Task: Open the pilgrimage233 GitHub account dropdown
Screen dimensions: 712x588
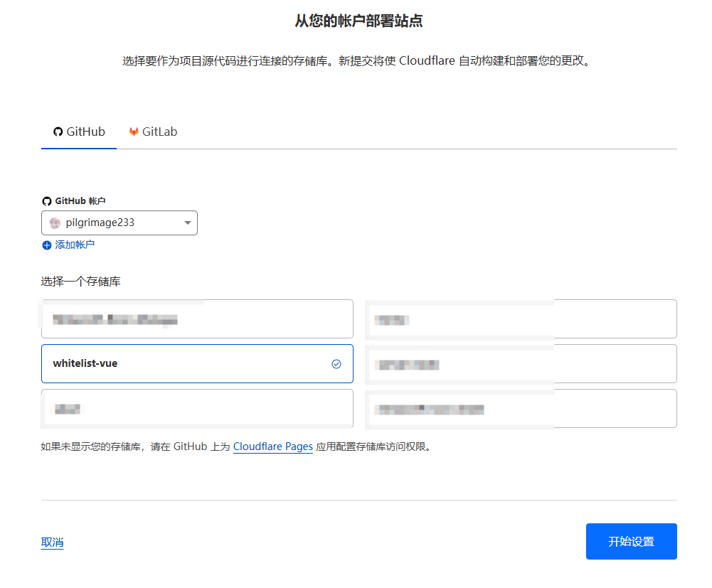Action: (119, 223)
